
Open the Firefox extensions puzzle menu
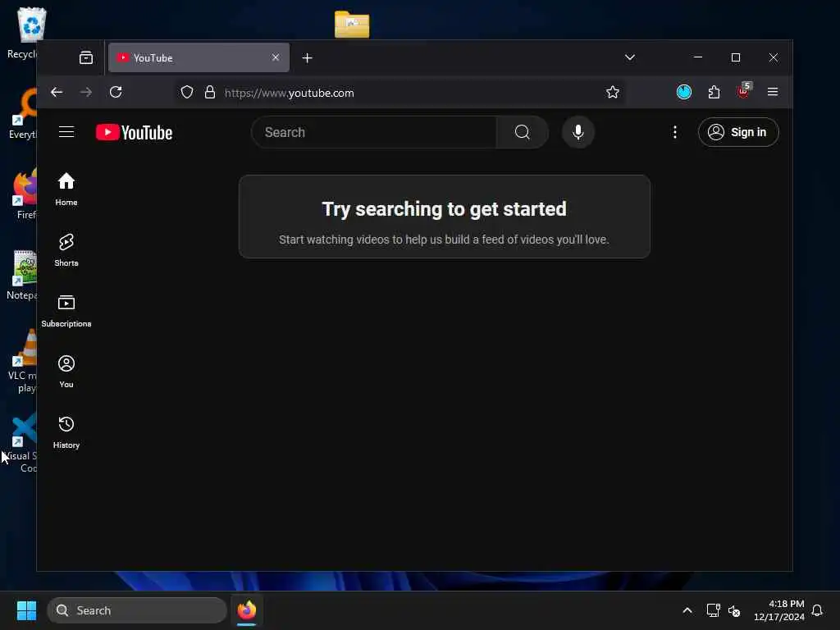pos(714,92)
